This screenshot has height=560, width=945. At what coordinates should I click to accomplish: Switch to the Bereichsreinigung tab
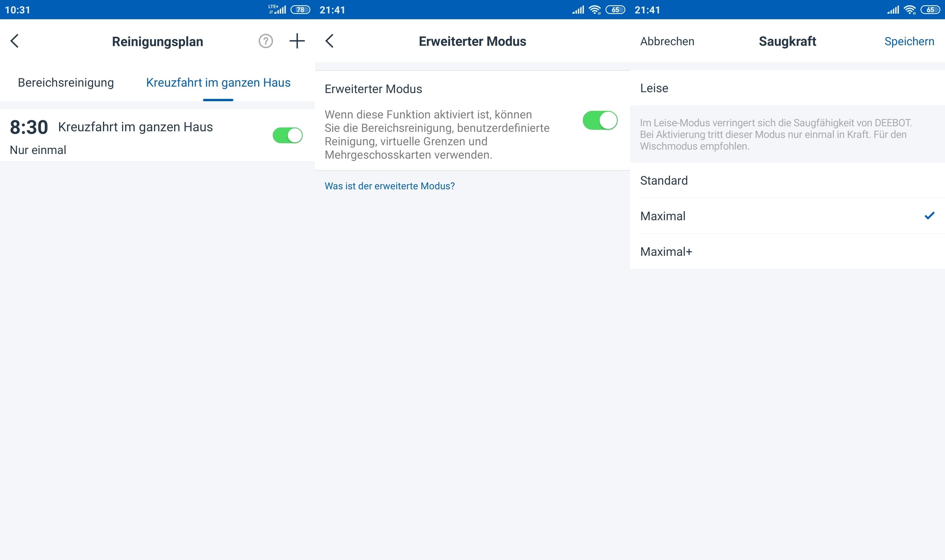66,83
